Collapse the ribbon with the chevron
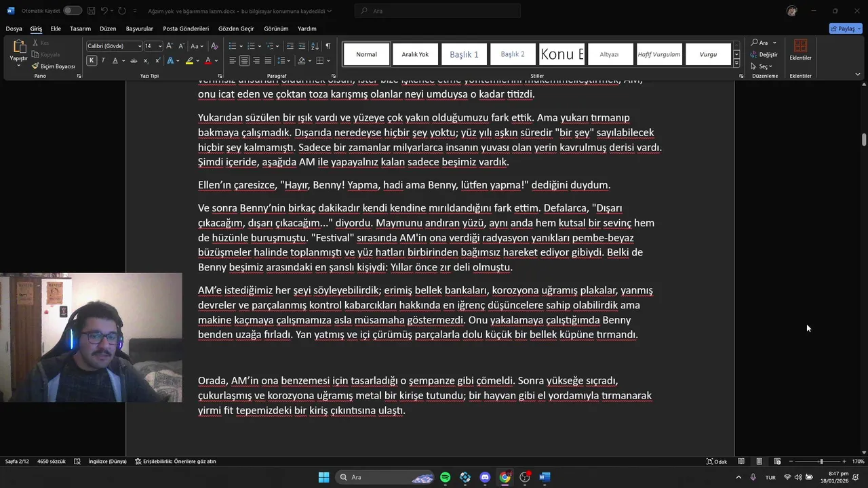The height and width of the screenshot is (488, 868). tap(858, 75)
